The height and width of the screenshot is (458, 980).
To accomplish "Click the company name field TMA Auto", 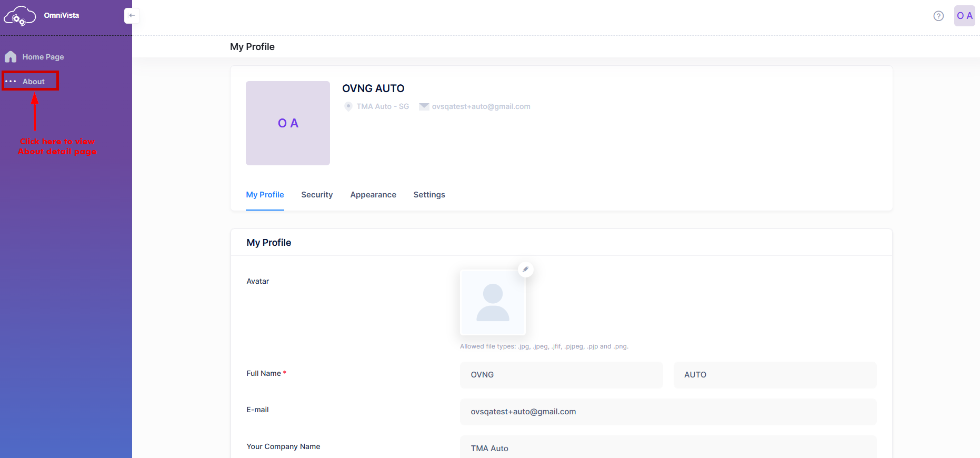I will 668,447.
